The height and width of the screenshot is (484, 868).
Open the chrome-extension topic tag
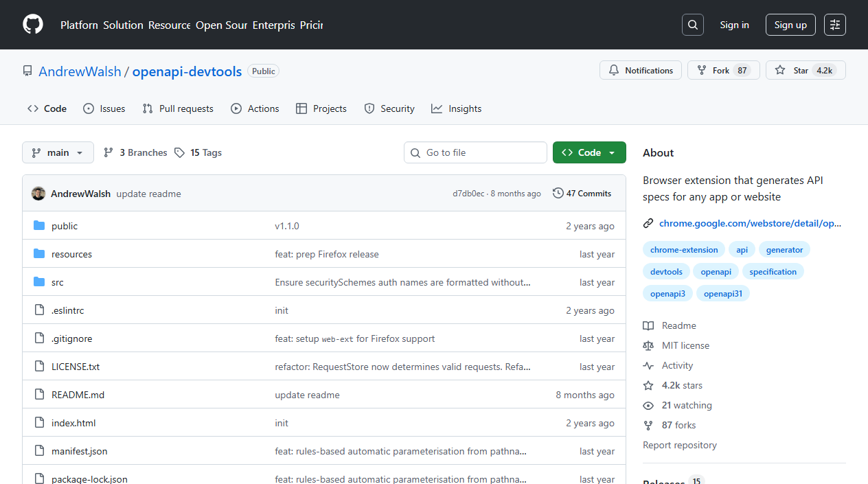coord(684,249)
